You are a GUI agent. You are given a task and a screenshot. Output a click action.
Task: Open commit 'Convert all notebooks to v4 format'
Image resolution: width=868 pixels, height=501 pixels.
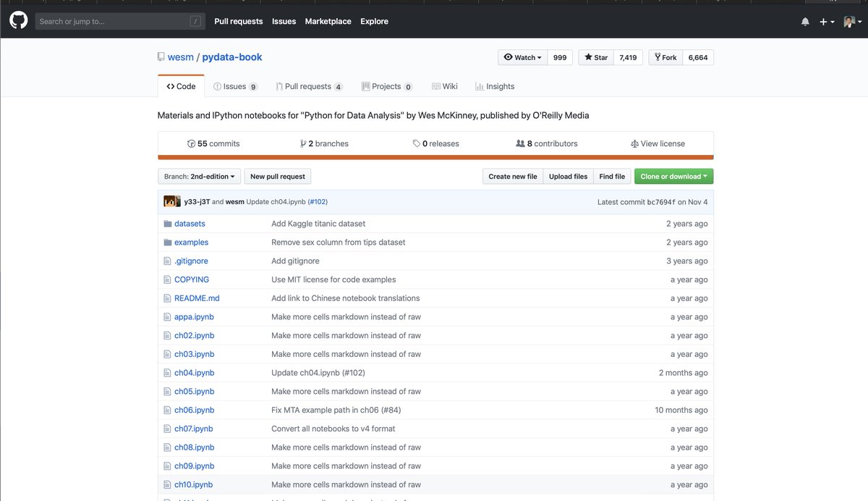coord(333,429)
